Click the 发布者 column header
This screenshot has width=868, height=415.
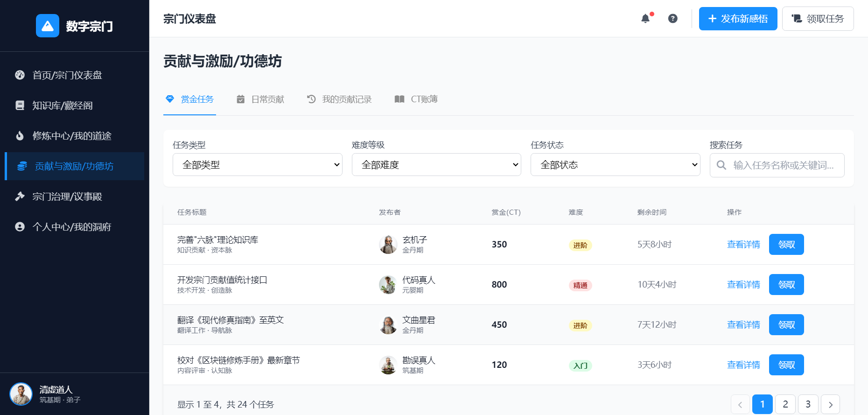click(390, 212)
